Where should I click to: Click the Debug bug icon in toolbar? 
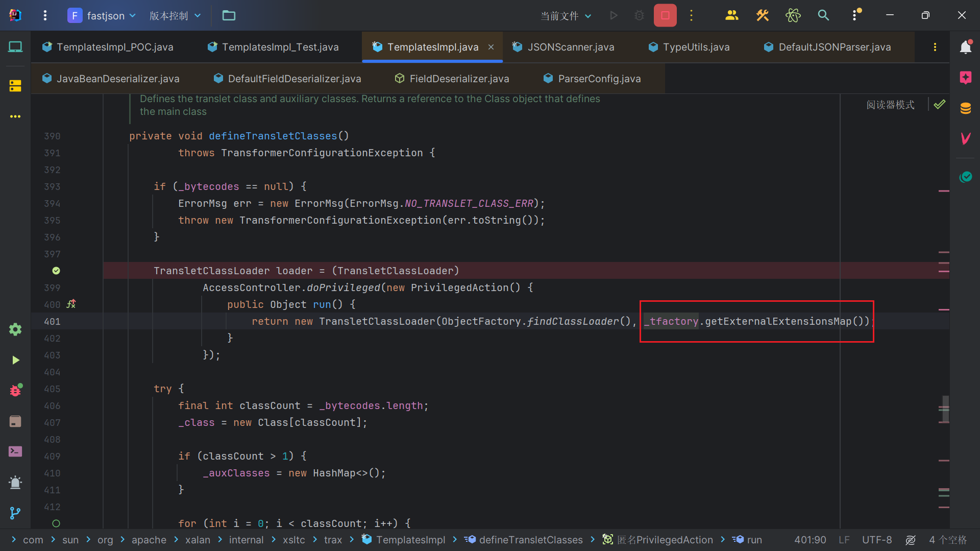click(x=639, y=15)
